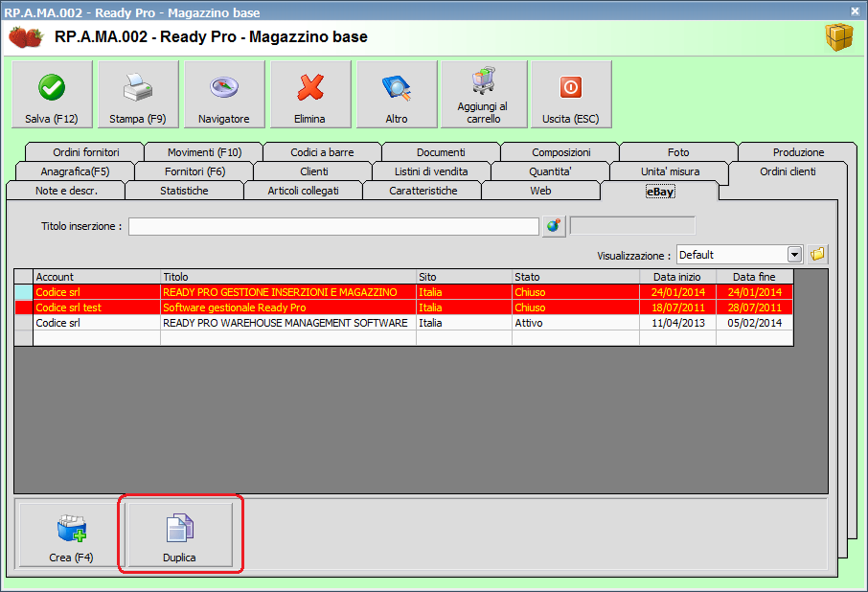The height and width of the screenshot is (592, 868).
Task: Open the Unita' misura tab
Action: click(x=670, y=171)
